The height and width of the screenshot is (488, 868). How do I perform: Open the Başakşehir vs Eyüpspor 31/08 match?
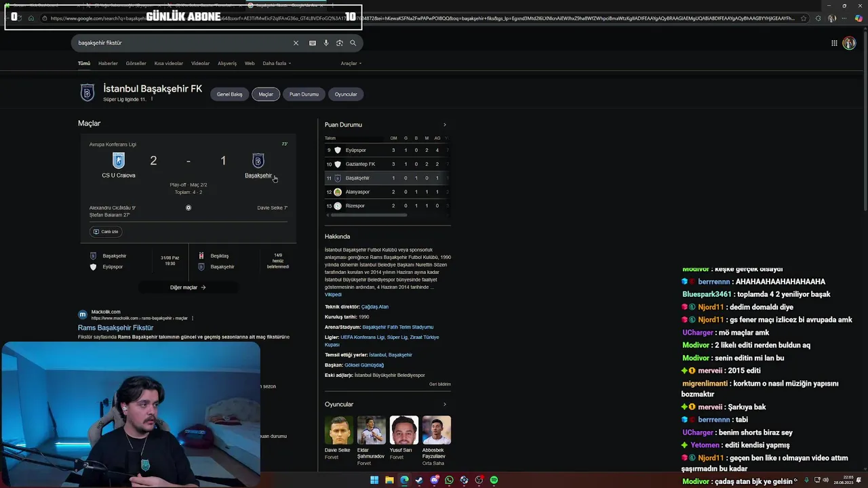(133, 261)
